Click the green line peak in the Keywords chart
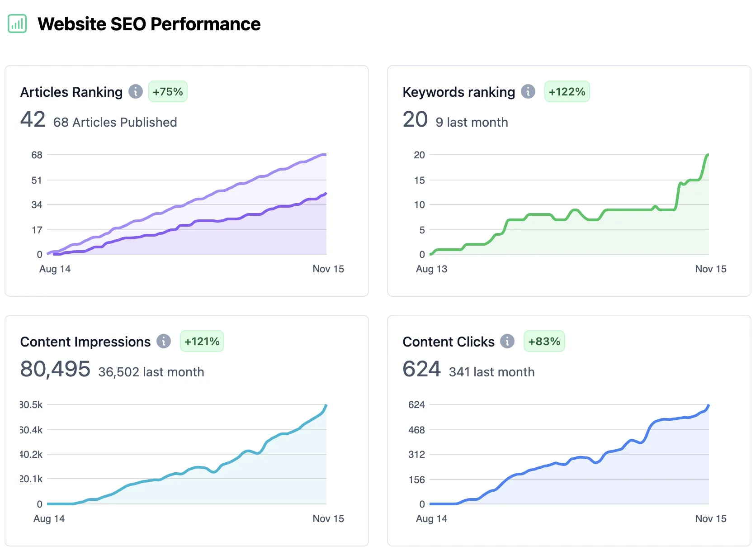 click(x=708, y=155)
